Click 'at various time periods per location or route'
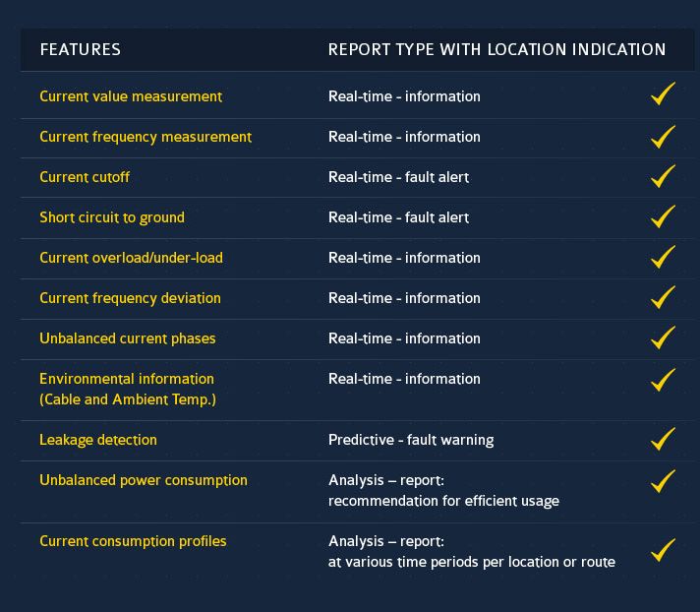Viewport: 700px width, 612px height. point(472,562)
